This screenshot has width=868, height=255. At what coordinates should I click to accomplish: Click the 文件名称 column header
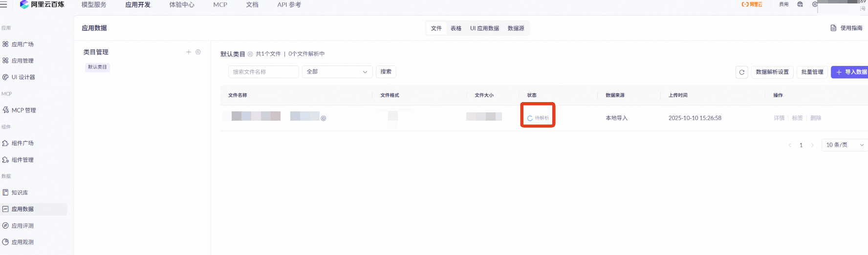point(238,95)
